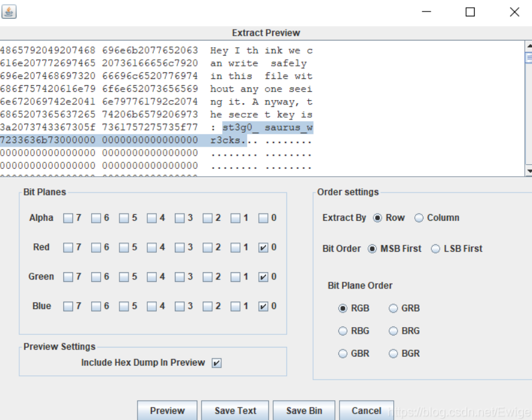Click the Preview button

[167, 410]
